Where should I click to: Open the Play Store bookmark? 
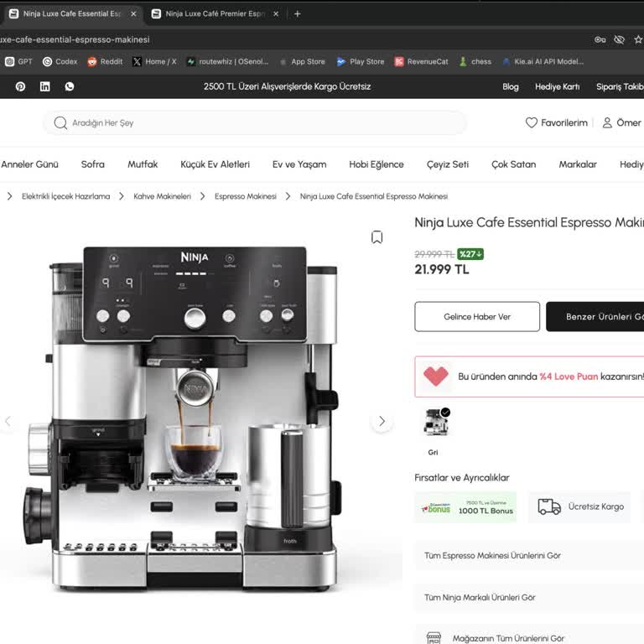[x=361, y=61]
